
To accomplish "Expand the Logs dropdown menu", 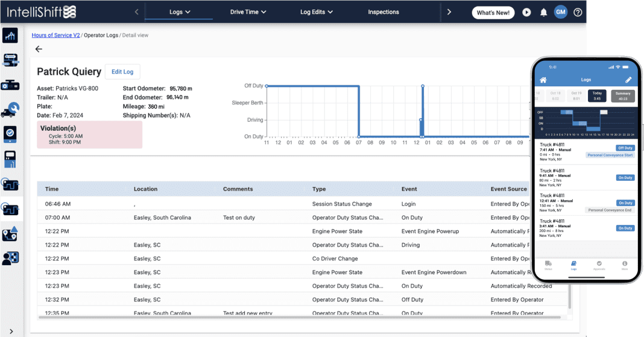I will pos(180,12).
